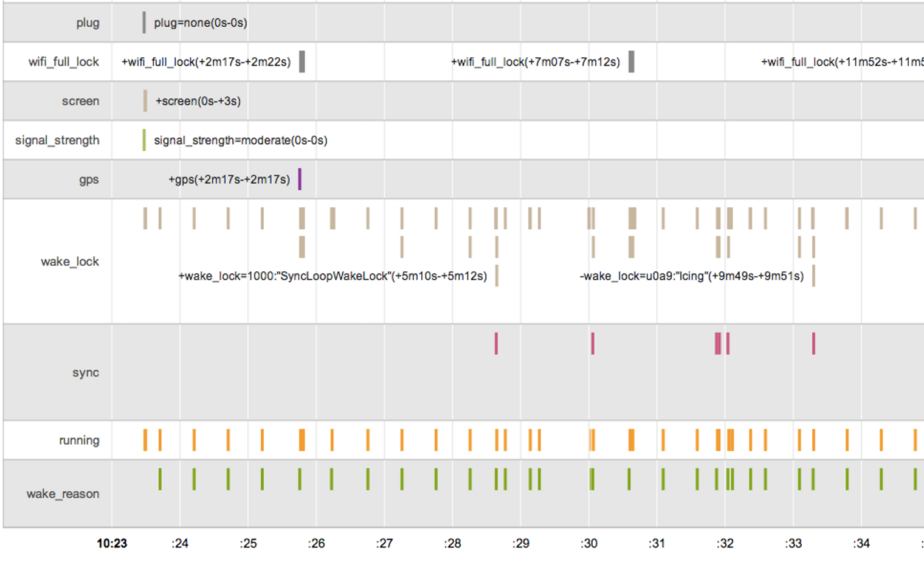Select the wake_reason row label

coord(63,494)
